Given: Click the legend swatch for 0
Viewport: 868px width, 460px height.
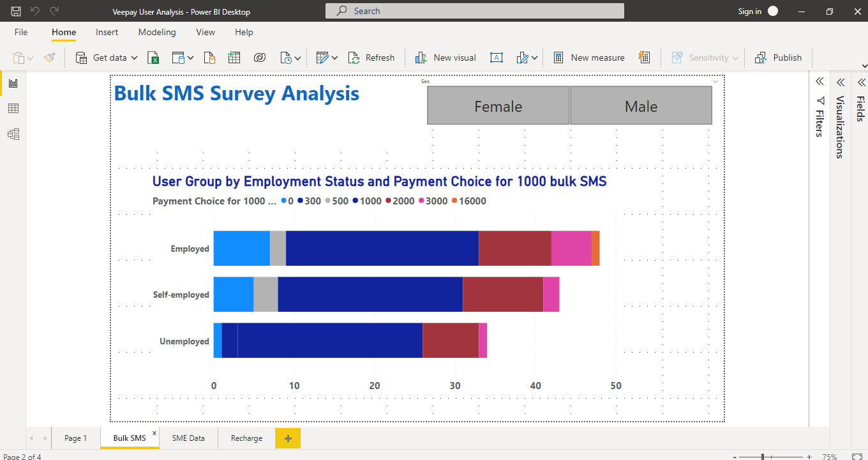Looking at the screenshot, I should tap(284, 201).
